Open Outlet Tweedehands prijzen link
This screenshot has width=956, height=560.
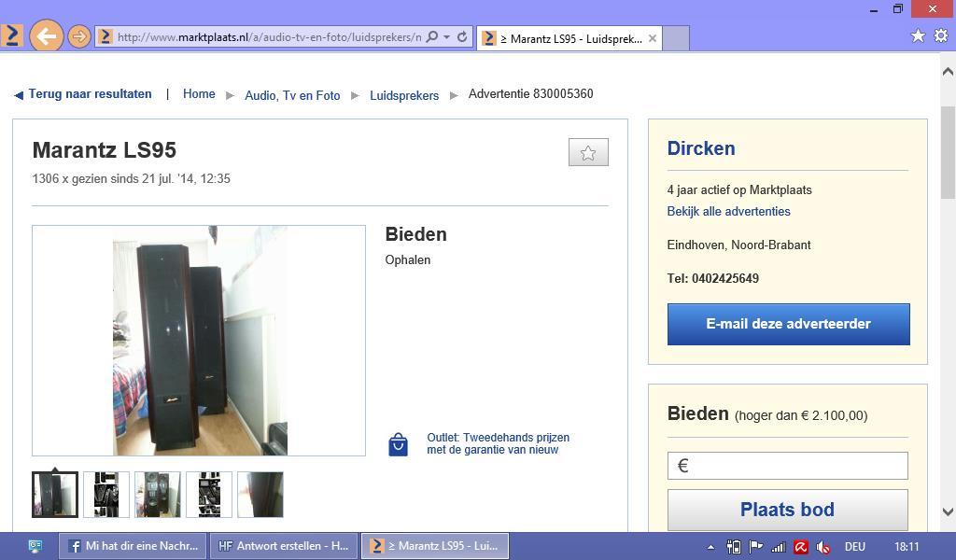tap(499, 443)
